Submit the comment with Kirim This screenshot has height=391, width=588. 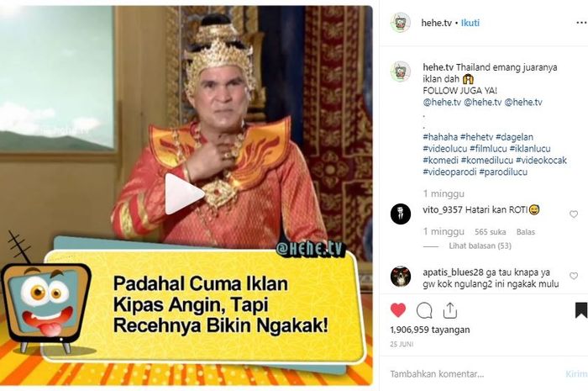pos(576,374)
